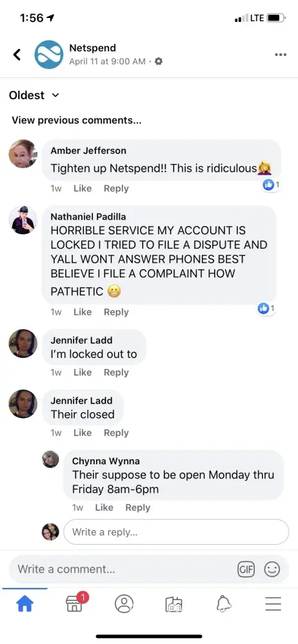Tap the post privacy gear icon
298x644 pixels.
click(x=159, y=61)
